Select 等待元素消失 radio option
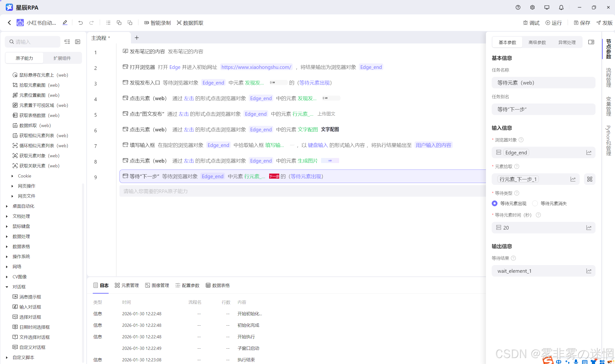This screenshot has height=364, width=615. click(535, 203)
